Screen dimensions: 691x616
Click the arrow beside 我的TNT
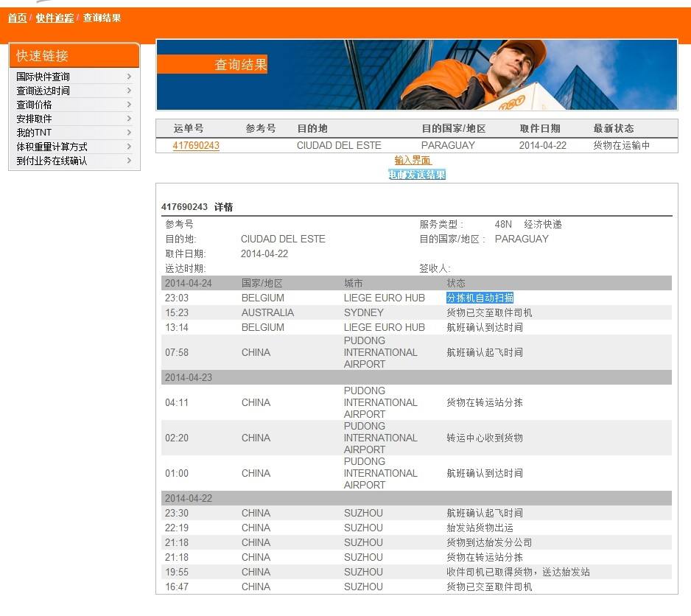coord(129,133)
